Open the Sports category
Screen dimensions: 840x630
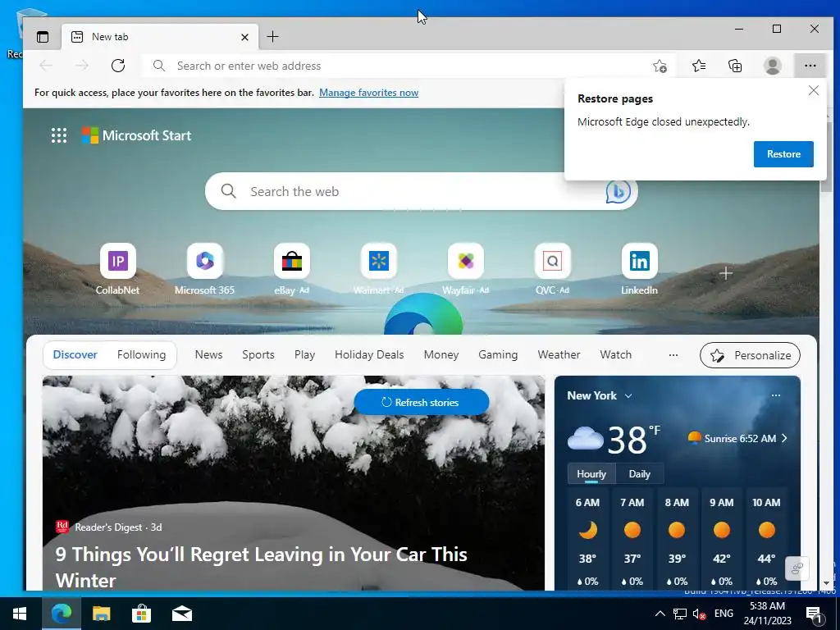[x=258, y=354]
